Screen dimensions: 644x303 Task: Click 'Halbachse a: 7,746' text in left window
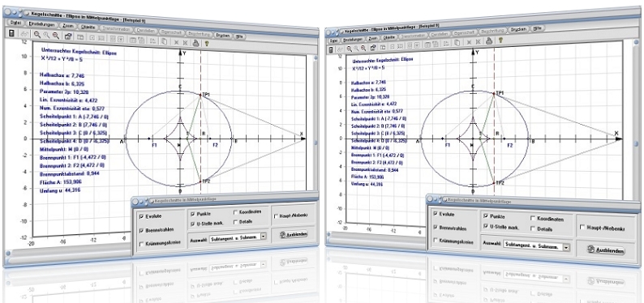(x=62, y=75)
